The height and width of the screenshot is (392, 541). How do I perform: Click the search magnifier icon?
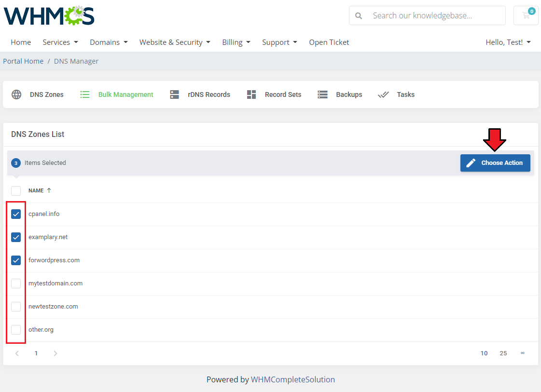(359, 16)
